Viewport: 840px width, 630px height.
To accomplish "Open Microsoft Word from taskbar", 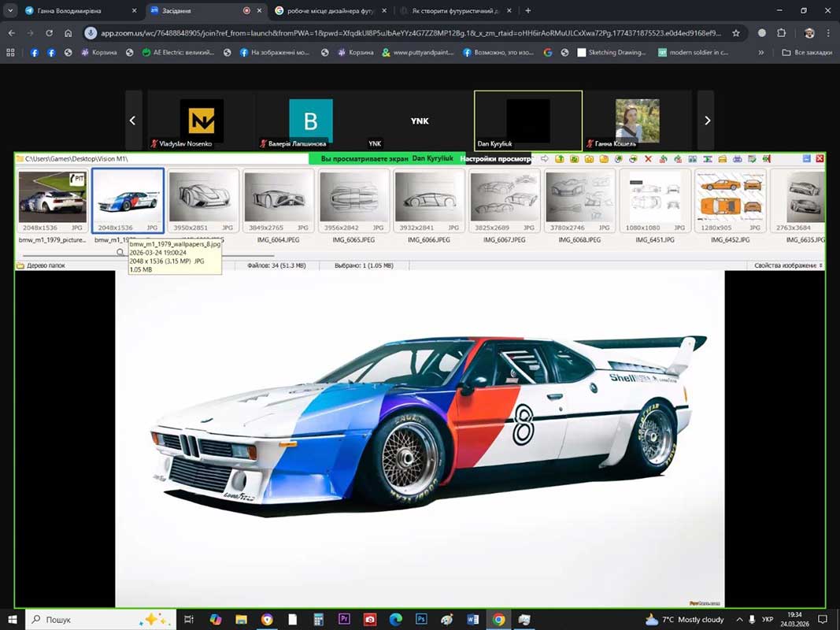I will click(472, 620).
